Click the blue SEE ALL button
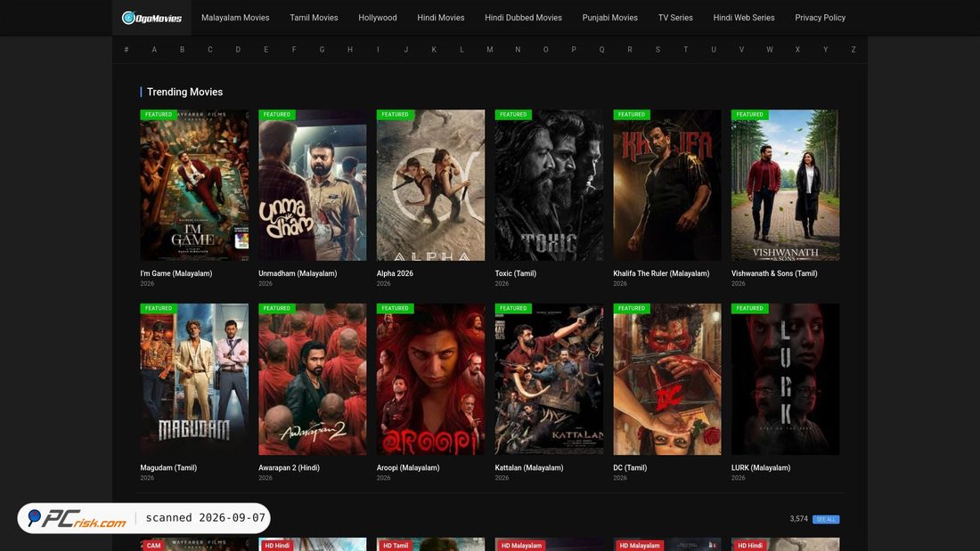Screen dimensions: 980x551 click(826, 519)
